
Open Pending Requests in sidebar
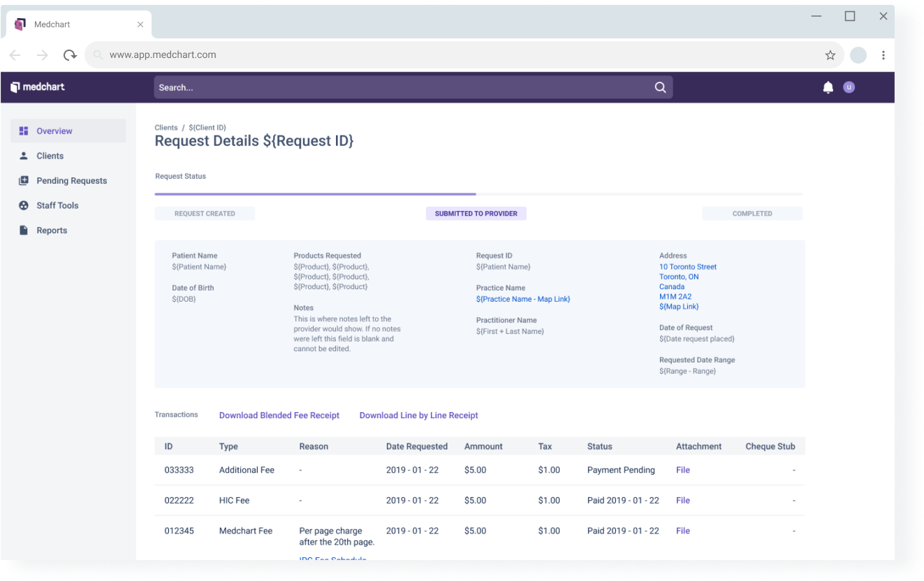click(71, 181)
